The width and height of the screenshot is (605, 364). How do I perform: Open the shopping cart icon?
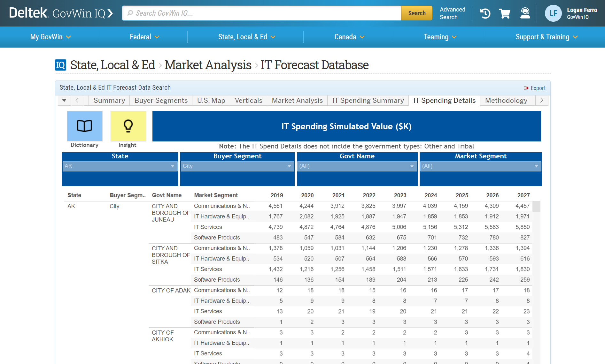tap(505, 13)
